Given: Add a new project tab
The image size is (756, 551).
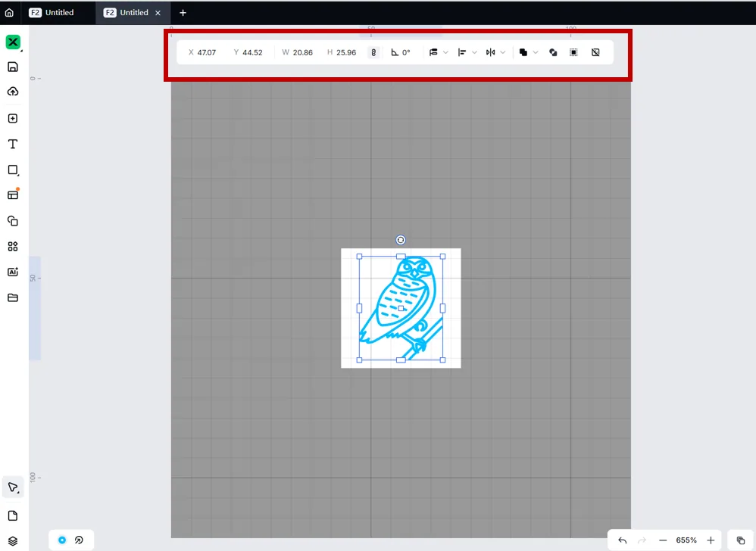Looking at the screenshot, I should click(183, 13).
